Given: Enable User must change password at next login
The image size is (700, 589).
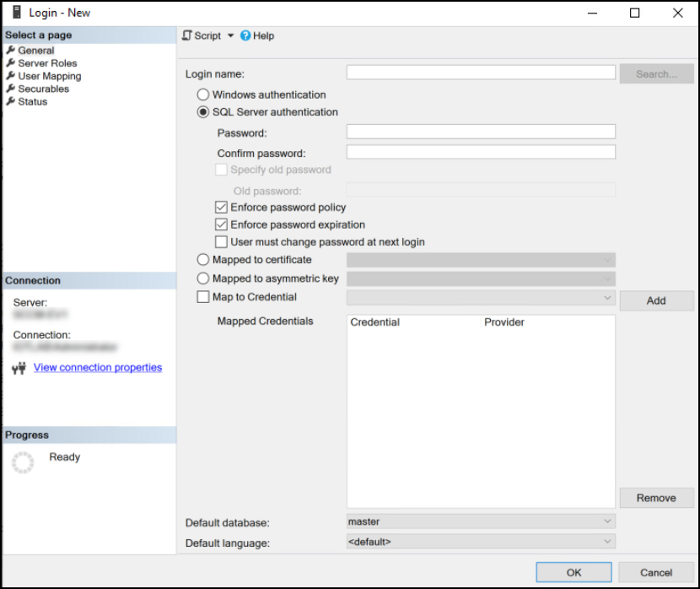Looking at the screenshot, I should (221, 241).
